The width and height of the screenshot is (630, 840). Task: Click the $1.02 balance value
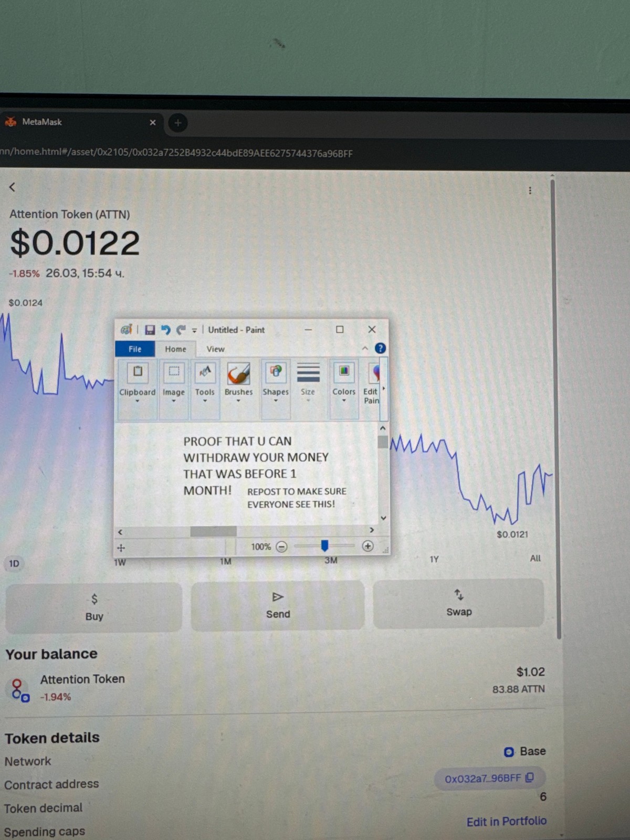531,672
